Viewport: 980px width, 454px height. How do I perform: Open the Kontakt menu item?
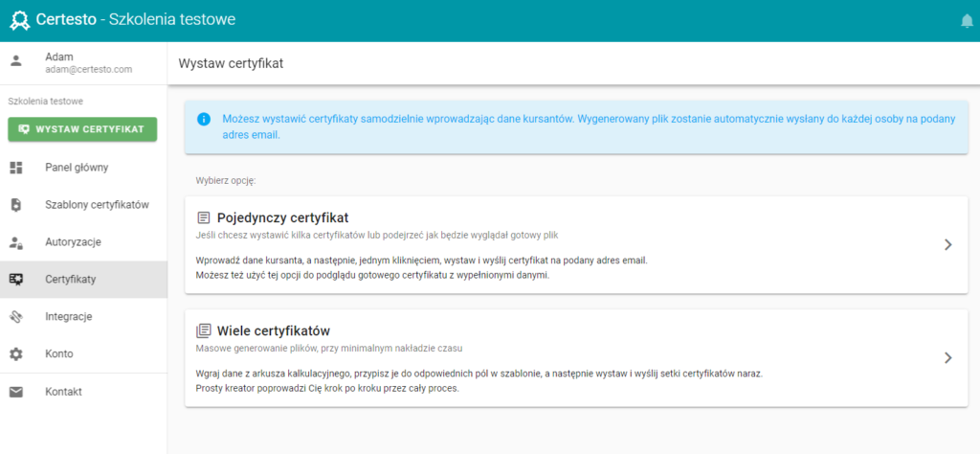(84, 392)
